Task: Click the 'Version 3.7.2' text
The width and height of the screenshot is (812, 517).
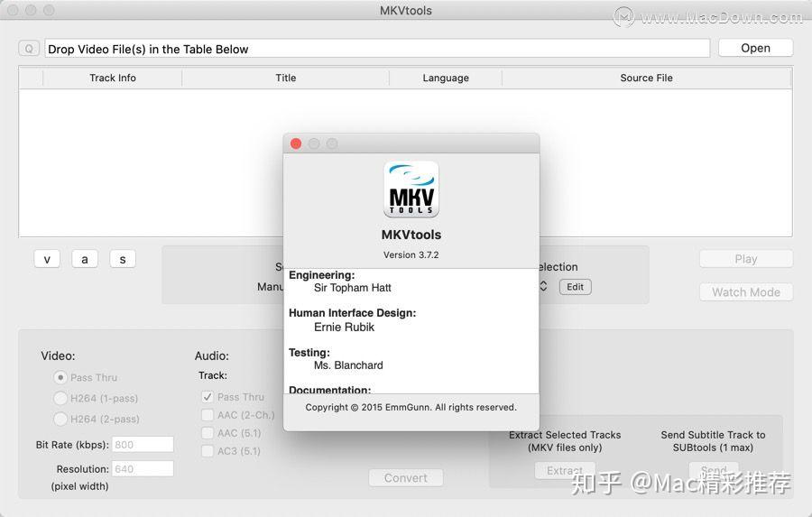Action: [411, 254]
